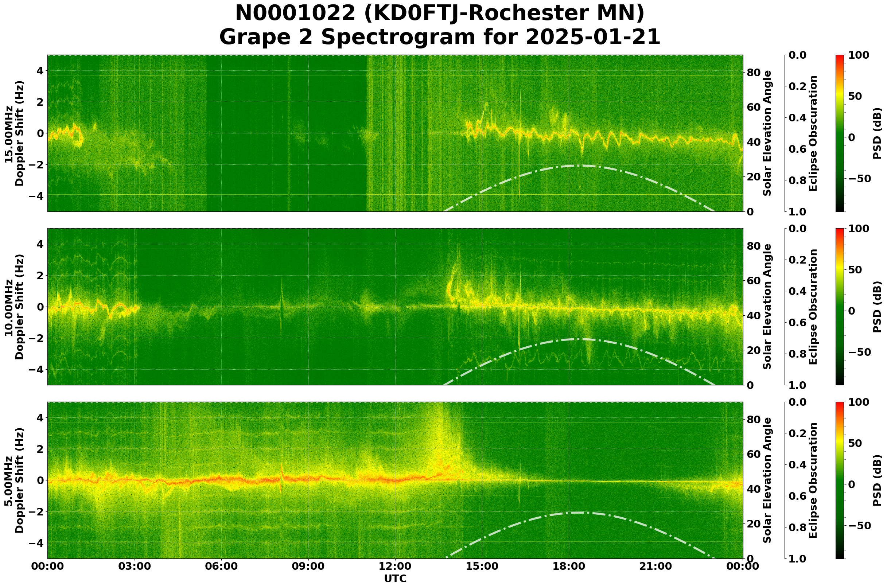Click the plot title N0001022 KD0FTJ-Rochester MN

pos(440,13)
